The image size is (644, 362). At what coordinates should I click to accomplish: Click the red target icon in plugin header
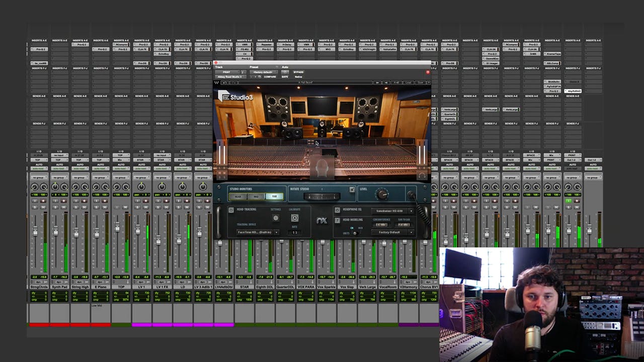[x=428, y=72]
